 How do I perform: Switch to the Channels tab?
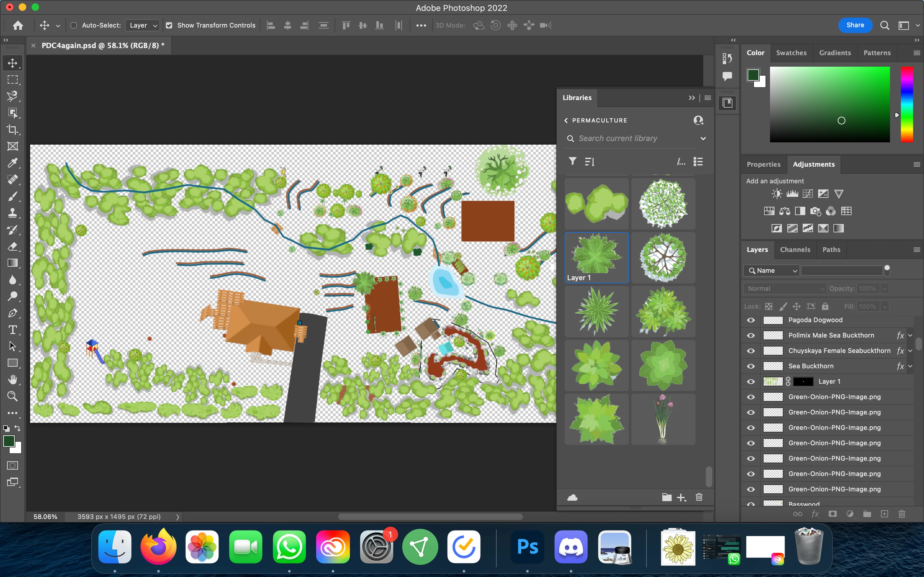(x=795, y=250)
